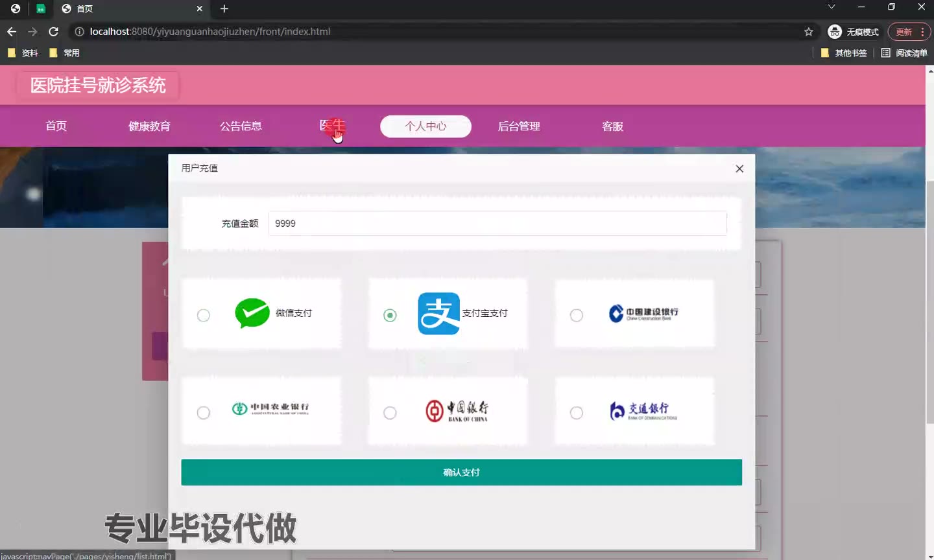
Task: Bookmark this page with the star icon
Action: [808, 32]
